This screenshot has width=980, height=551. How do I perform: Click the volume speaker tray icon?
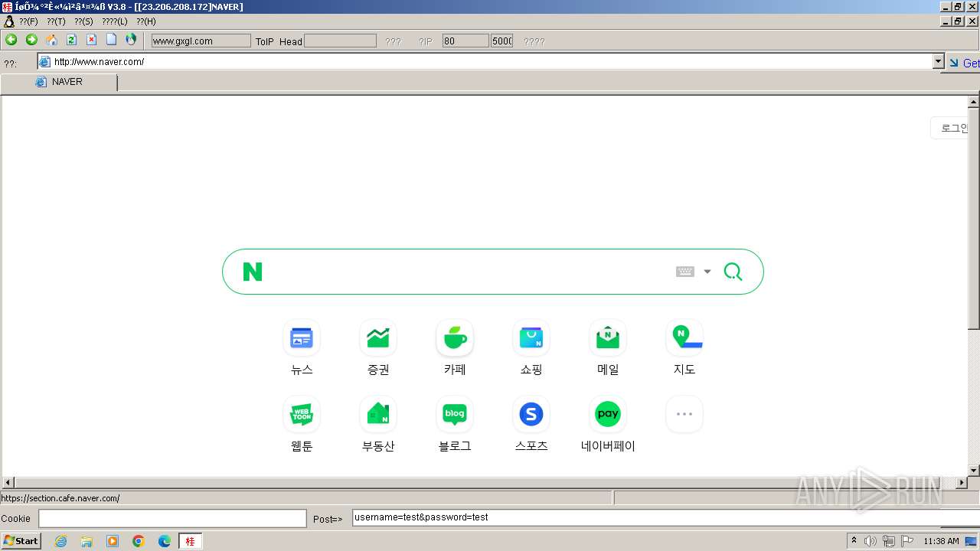pyautogui.click(x=871, y=541)
